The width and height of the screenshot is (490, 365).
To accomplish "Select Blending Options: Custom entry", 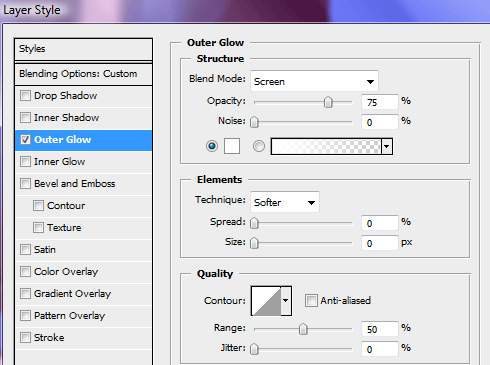I will tap(83, 74).
